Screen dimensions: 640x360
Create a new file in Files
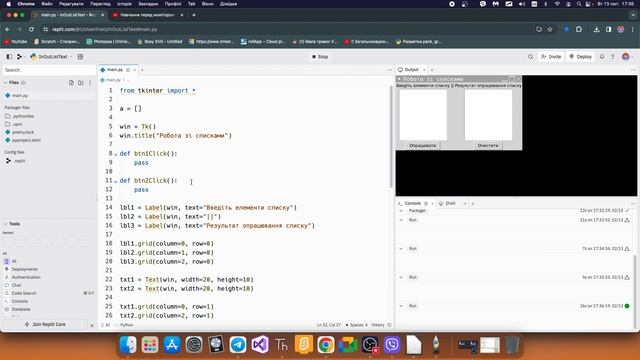point(71,82)
